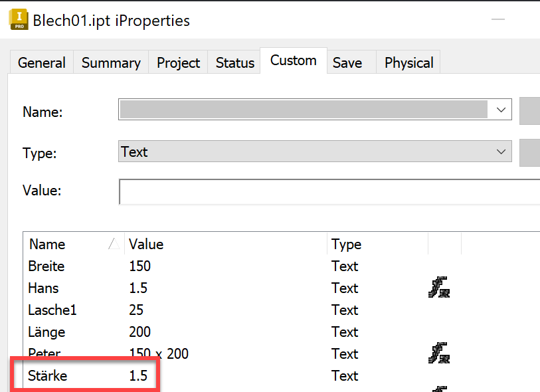The image size is (540, 392).
Task: Click the fx icon below the Stärke row
Action: click(439, 389)
